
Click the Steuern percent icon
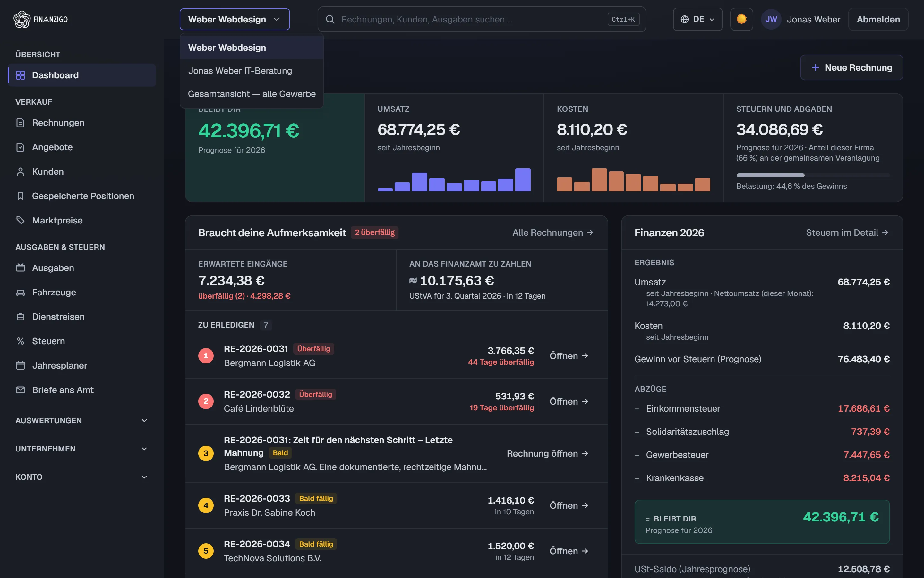21,341
